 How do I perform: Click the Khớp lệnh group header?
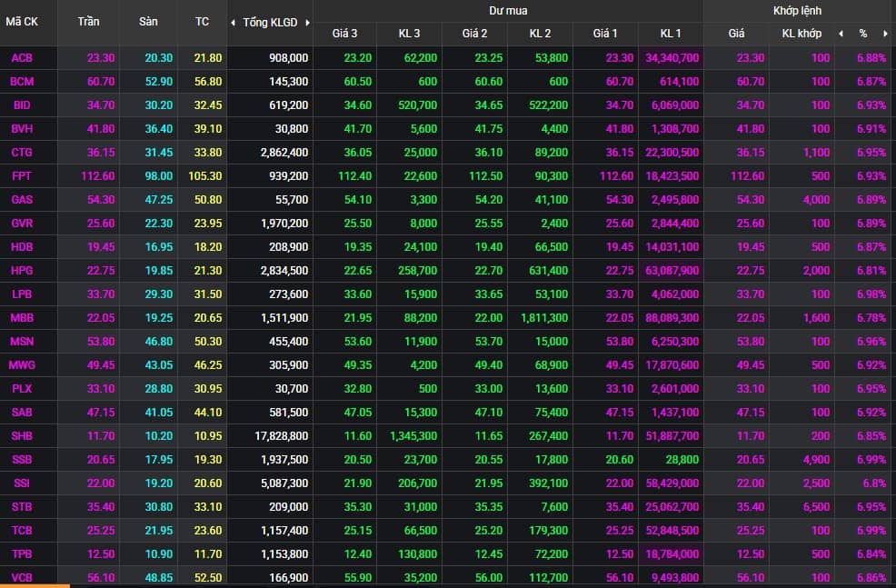[x=797, y=11]
